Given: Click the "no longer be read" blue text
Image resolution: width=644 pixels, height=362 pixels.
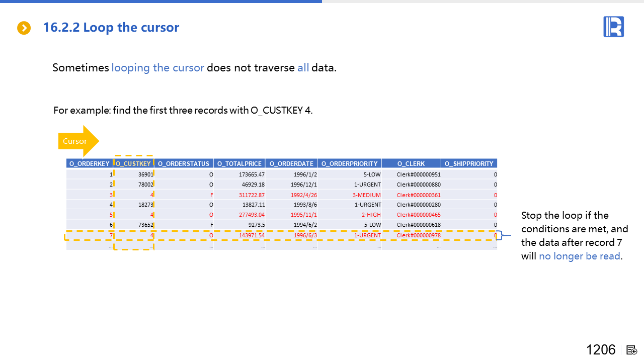Looking at the screenshot, I should (579, 256).
